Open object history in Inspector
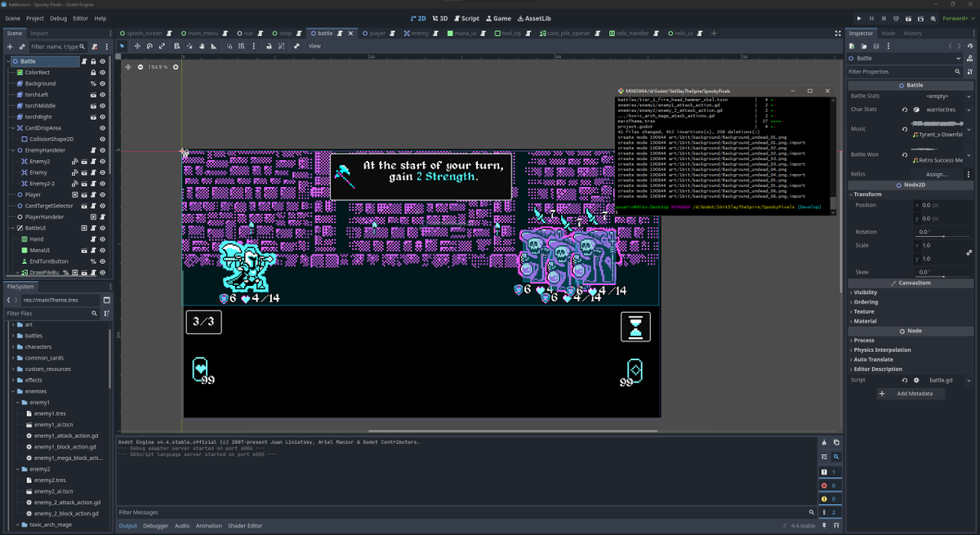980x535 pixels. (x=969, y=46)
